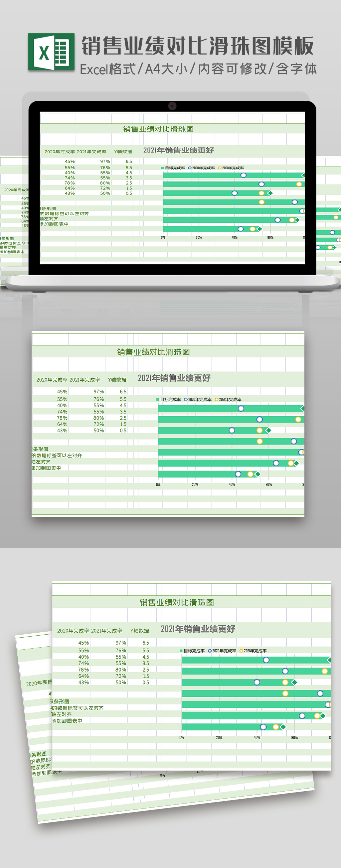Click note 添加到图表中 in middle sheet preview

coord(46,468)
